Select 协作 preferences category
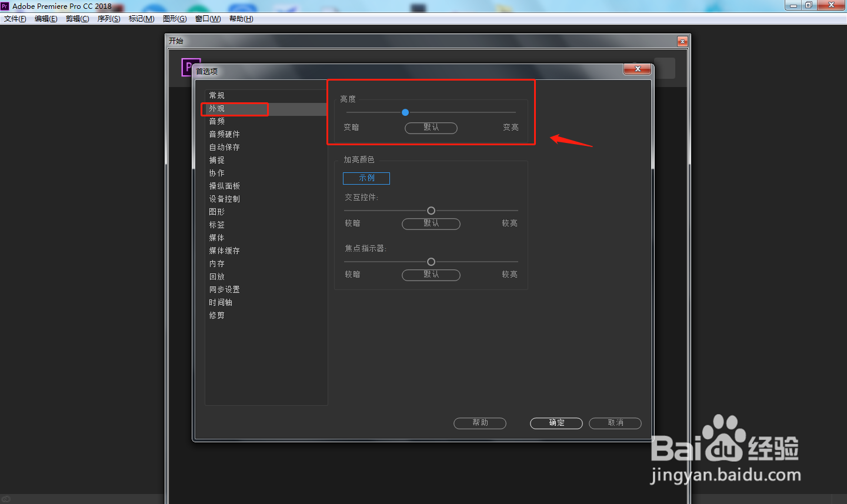The width and height of the screenshot is (847, 504). [266, 173]
